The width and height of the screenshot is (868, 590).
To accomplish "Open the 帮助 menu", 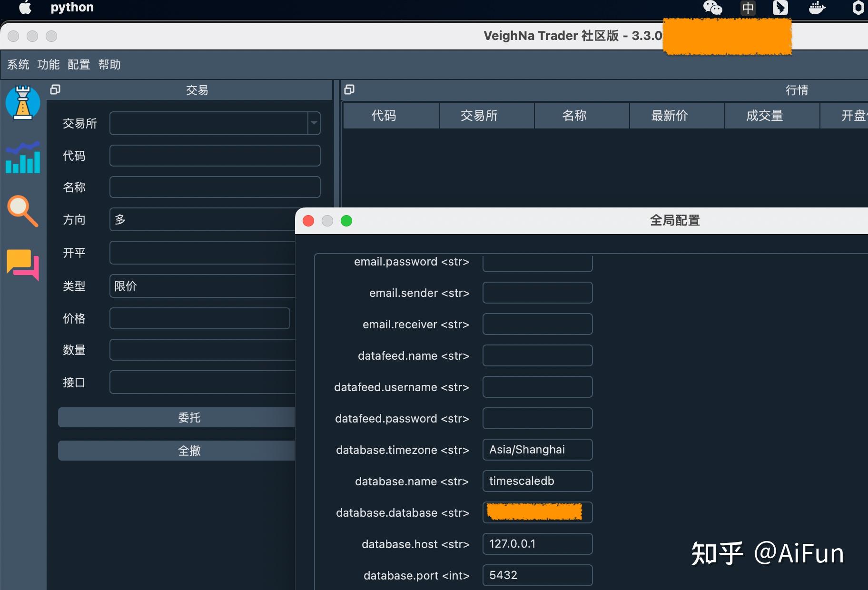I will coord(109,65).
